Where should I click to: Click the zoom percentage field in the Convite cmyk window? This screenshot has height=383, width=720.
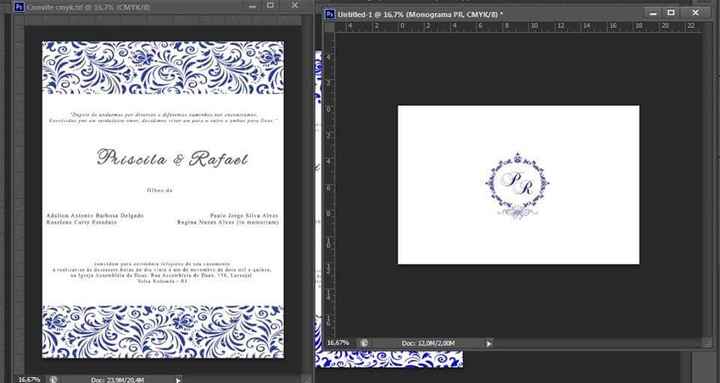tap(29, 379)
